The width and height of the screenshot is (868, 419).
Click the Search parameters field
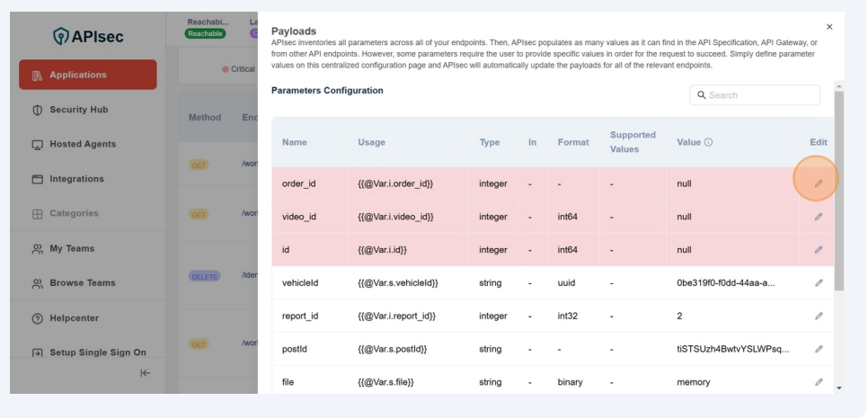coord(755,95)
